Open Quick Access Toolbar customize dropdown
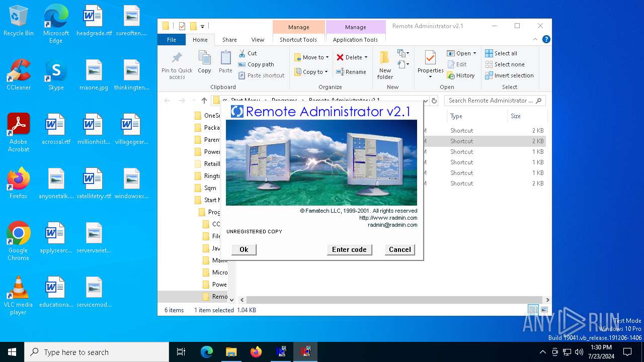 coord(202,26)
